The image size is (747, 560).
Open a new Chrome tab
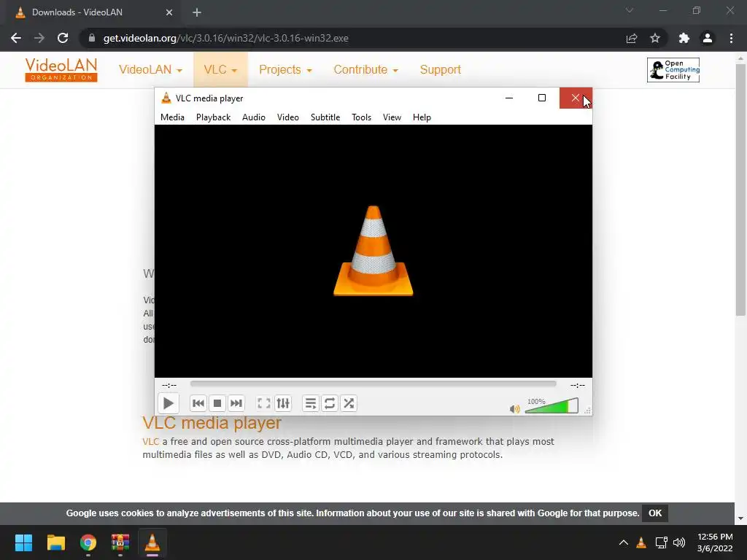[x=197, y=12]
